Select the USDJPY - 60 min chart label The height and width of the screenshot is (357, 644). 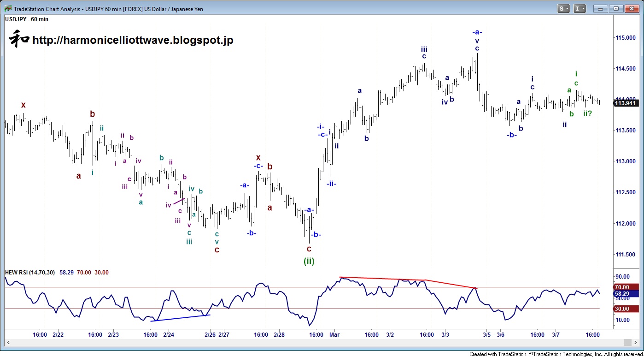27,19
